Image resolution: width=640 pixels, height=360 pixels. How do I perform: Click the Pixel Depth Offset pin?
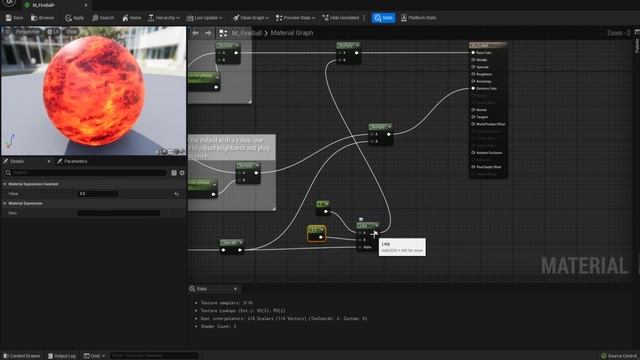473,167
